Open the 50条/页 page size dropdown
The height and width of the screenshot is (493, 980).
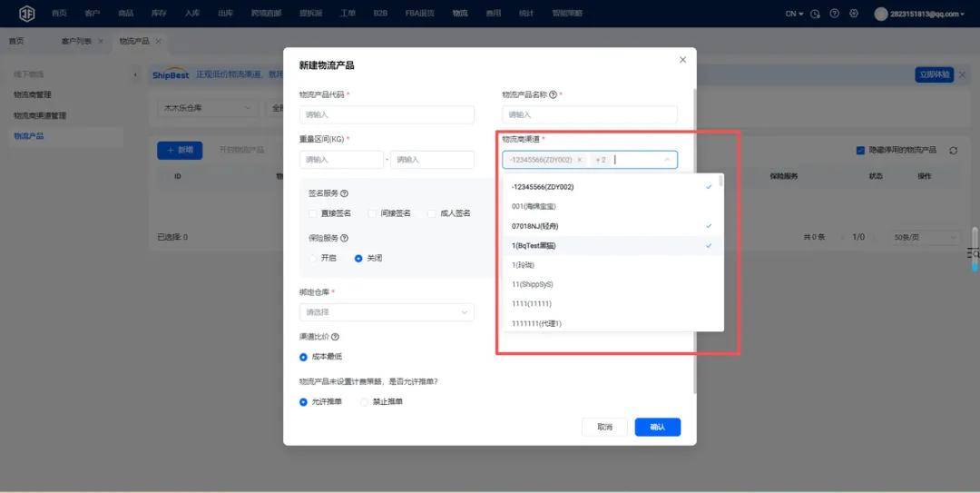click(925, 237)
